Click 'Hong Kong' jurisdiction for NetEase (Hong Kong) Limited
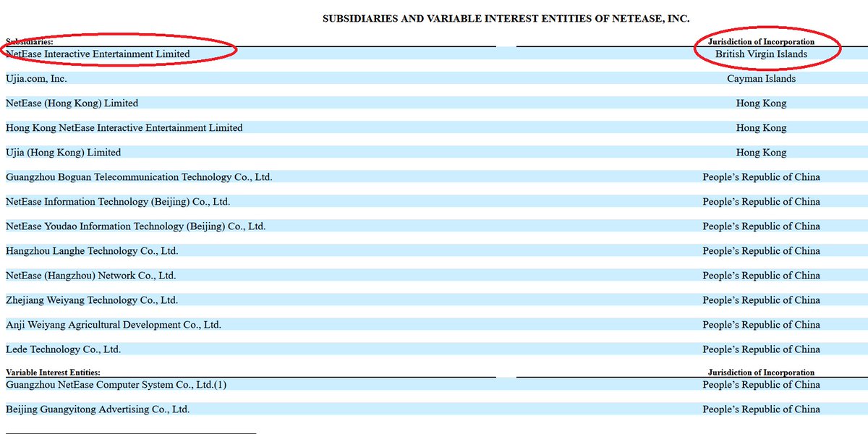 pos(761,103)
